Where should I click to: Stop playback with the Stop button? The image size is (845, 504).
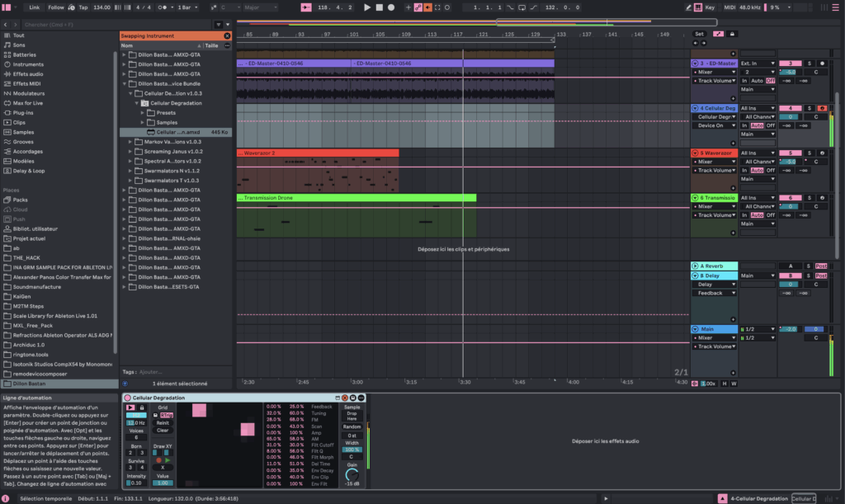point(380,7)
